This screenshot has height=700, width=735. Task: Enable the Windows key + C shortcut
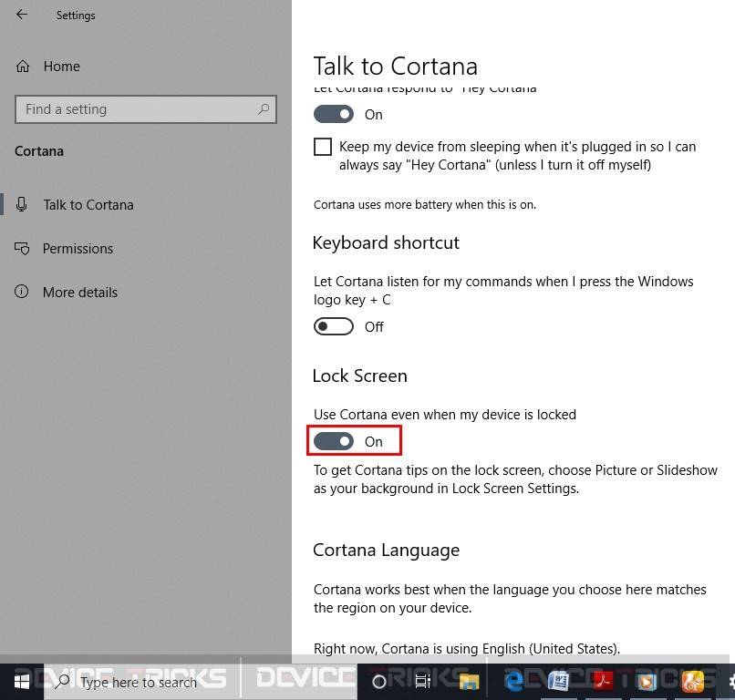333,325
